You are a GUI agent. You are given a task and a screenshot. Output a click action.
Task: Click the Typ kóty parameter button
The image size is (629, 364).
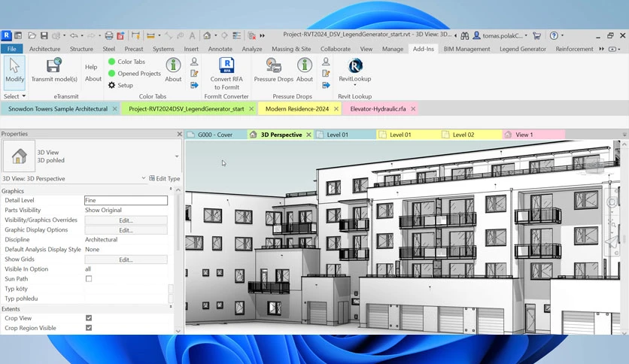click(x=171, y=289)
